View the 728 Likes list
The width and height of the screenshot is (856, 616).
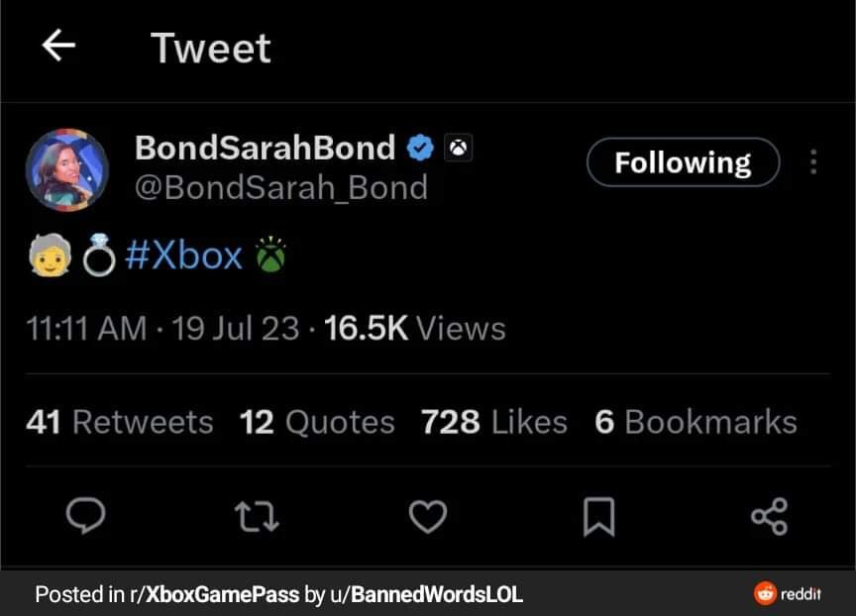(493, 422)
